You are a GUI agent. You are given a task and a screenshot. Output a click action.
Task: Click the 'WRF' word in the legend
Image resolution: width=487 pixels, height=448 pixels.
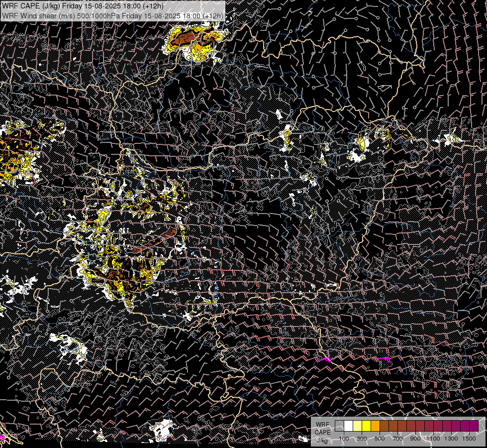(x=322, y=425)
